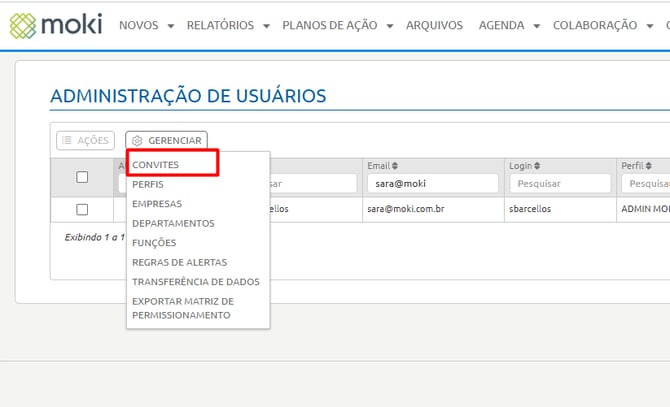Toggle the select-all header checkbox
The width and height of the screenshot is (670, 407).
coord(82,177)
